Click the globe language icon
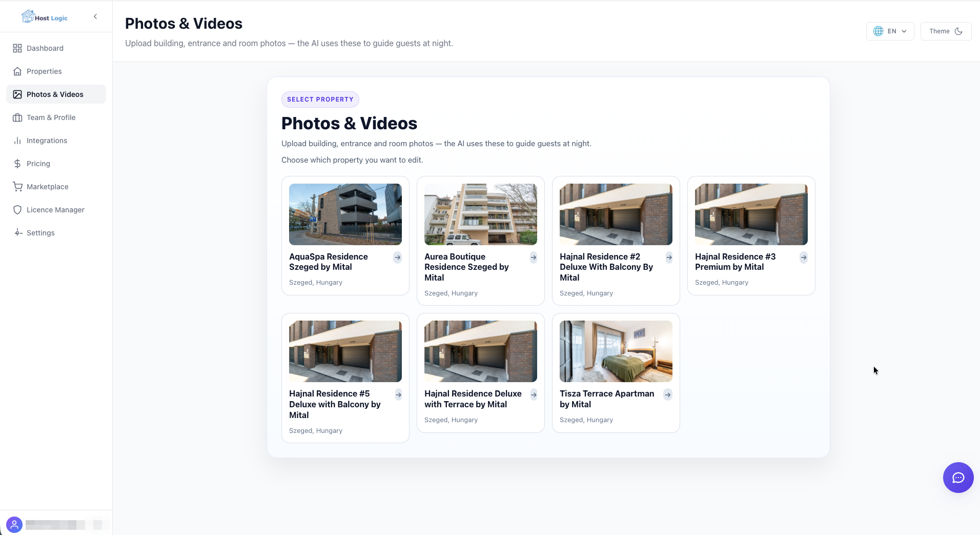Image resolution: width=980 pixels, height=535 pixels. [x=878, y=31]
